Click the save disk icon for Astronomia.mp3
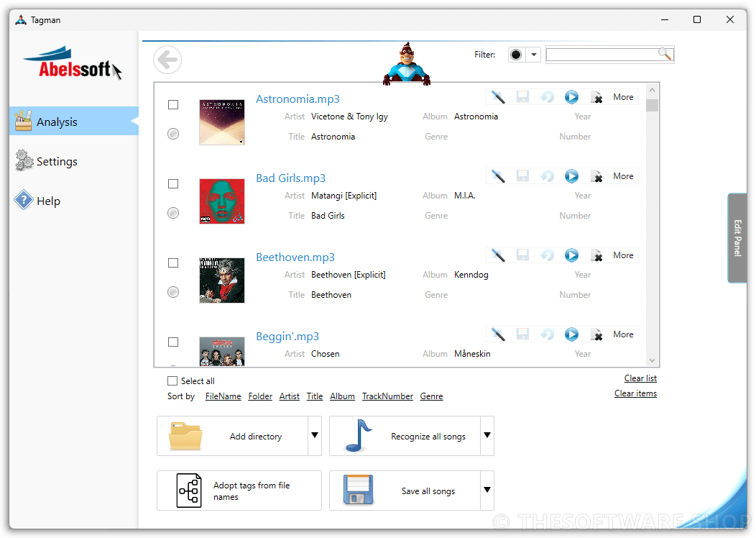 522,97
